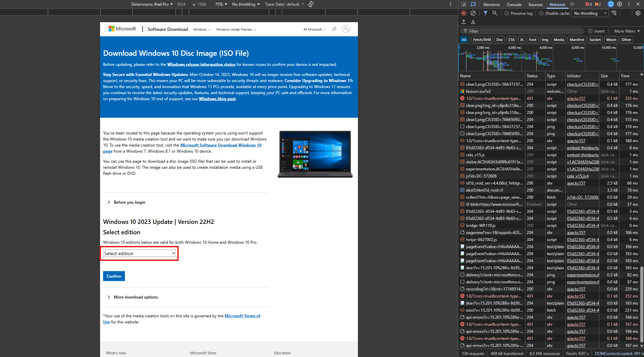Screen dimensions: 644x357
Task: Click the rotate device orientation icon
Action: click(311, 4)
